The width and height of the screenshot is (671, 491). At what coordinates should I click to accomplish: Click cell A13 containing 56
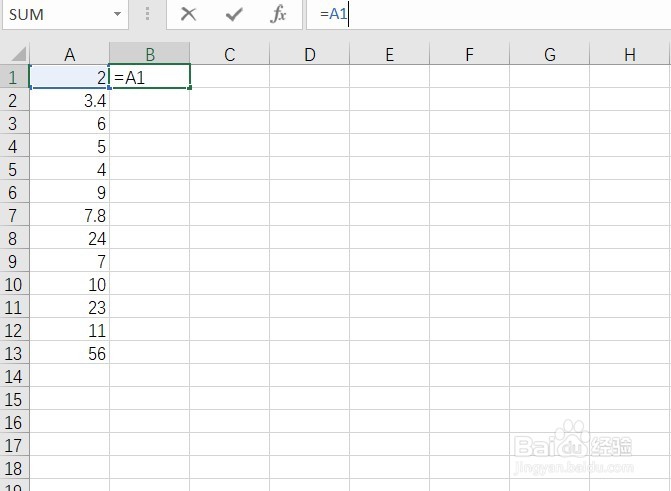[x=69, y=354]
